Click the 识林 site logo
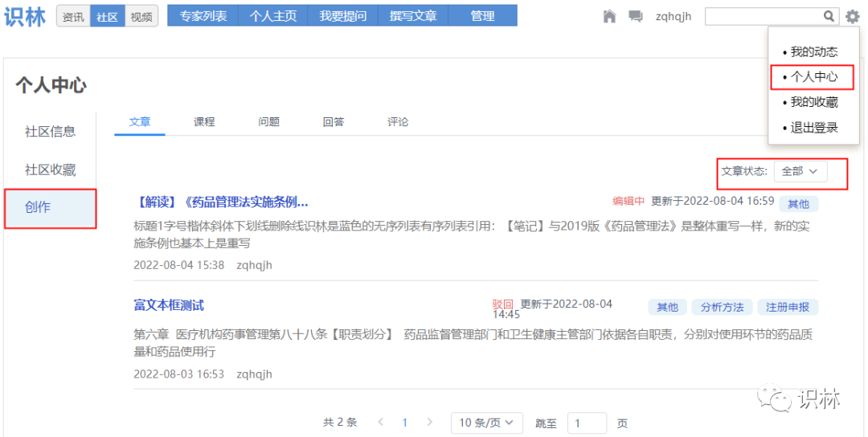Image resolution: width=868 pixels, height=437 pixels. [x=25, y=17]
